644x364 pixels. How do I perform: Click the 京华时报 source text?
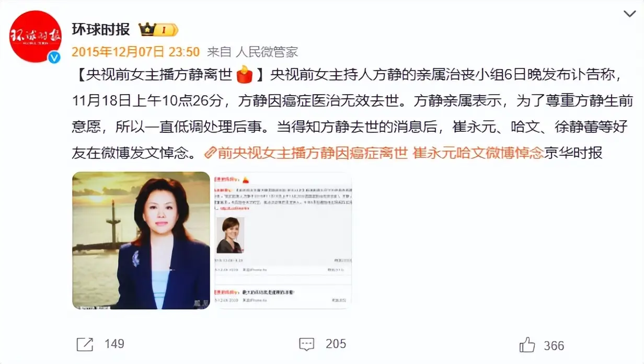[x=573, y=153]
